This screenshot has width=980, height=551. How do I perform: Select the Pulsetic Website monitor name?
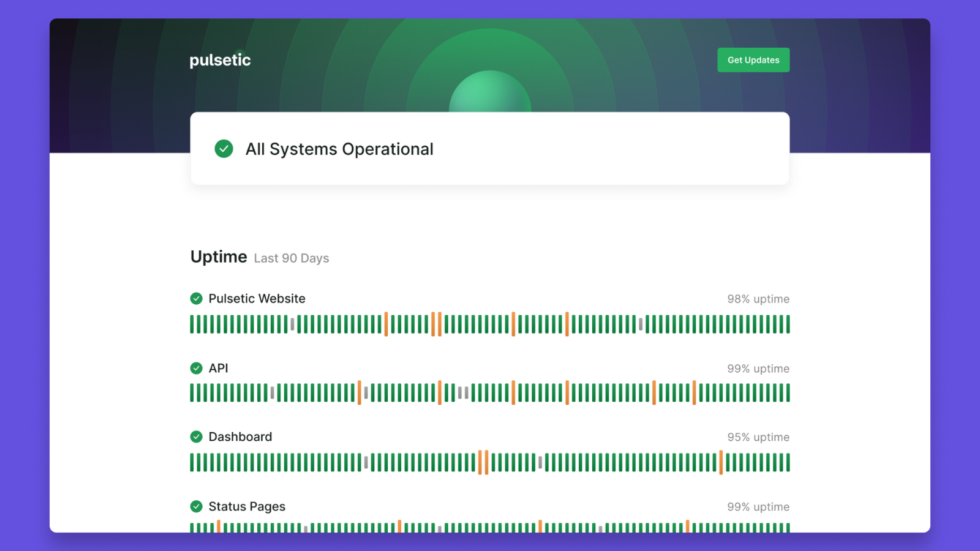(x=257, y=299)
